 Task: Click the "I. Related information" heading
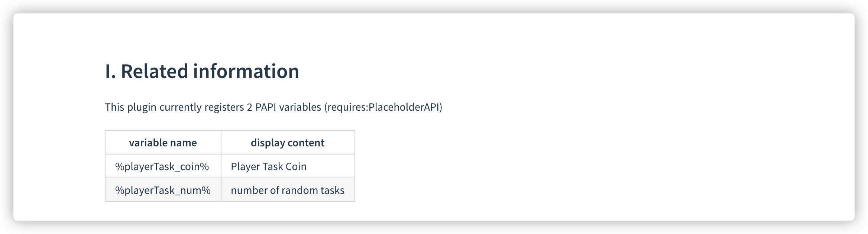pyautogui.click(x=202, y=71)
